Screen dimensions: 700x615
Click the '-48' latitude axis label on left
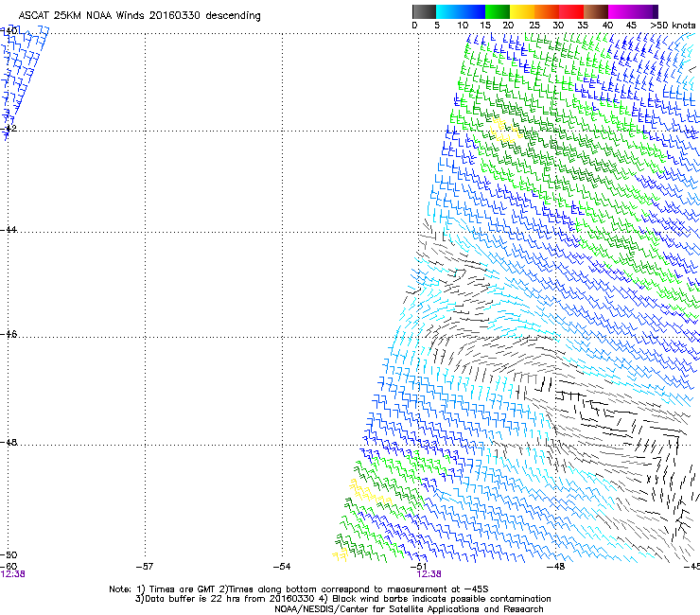(x=9, y=442)
